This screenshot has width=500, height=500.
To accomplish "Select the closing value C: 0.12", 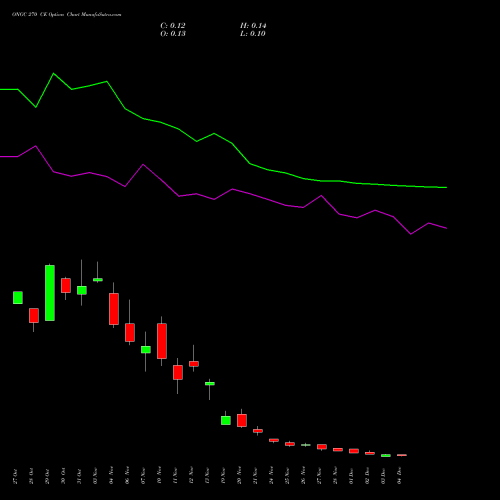I will pyautogui.click(x=173, y=26).
